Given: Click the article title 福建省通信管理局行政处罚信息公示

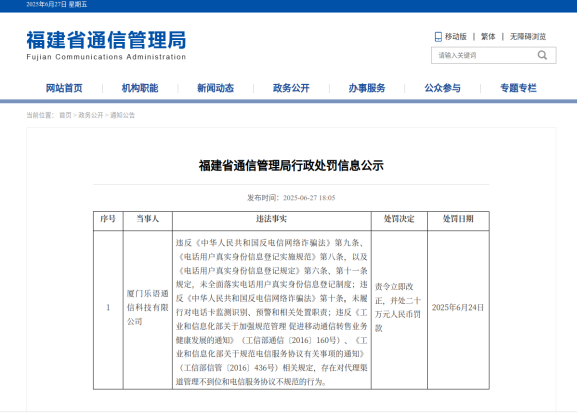Looking at the screenshot, I should pyautogui.click(x=291, y=166).
